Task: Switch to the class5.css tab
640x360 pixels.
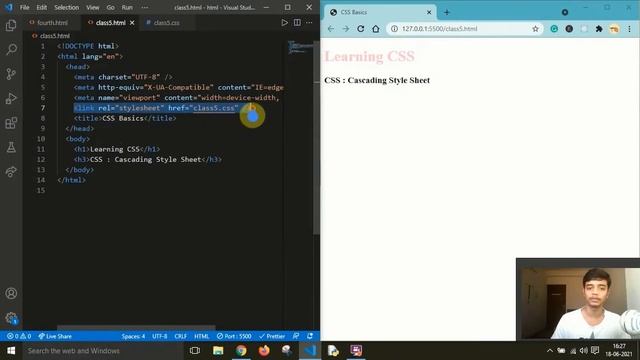Action: (167, 23)
